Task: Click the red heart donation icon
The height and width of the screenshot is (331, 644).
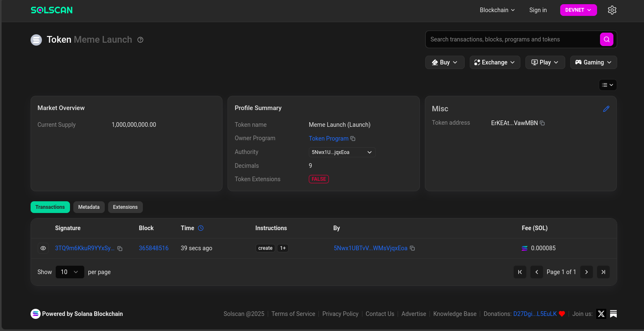Action: point(562,314)
